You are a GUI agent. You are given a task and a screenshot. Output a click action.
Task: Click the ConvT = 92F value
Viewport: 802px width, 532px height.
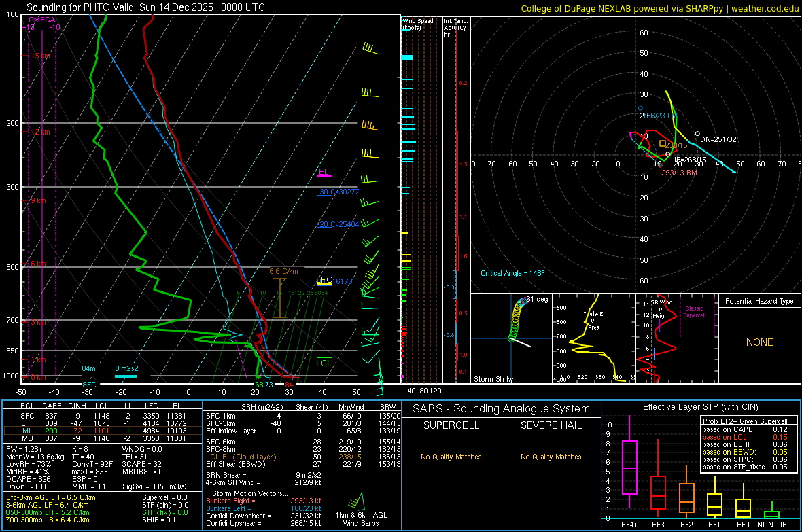click(x=92, y=465)
